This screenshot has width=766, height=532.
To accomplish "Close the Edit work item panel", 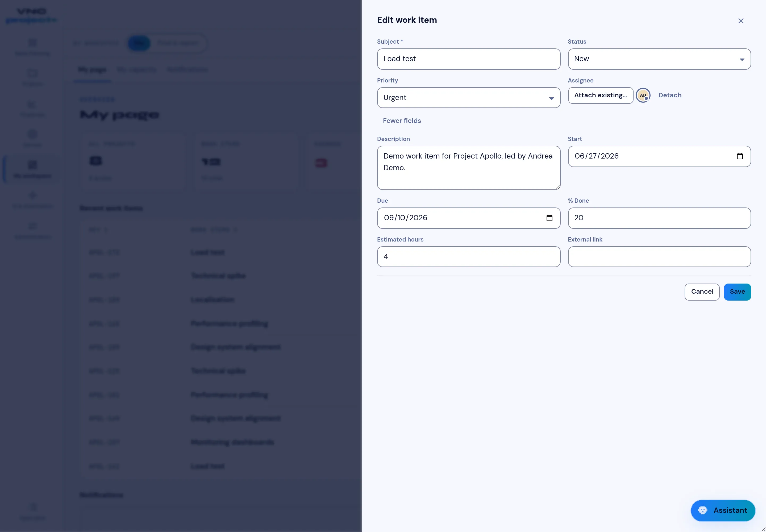I will (741, 21).
